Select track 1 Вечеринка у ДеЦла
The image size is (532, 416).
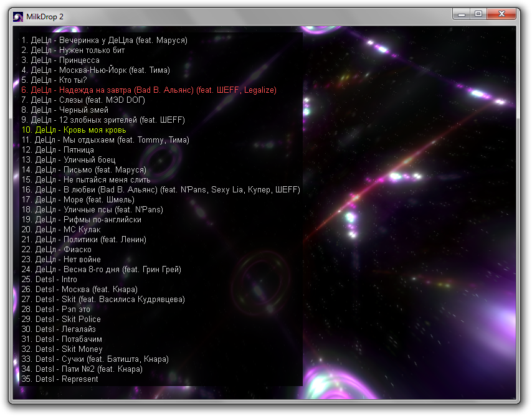[104, 40]
